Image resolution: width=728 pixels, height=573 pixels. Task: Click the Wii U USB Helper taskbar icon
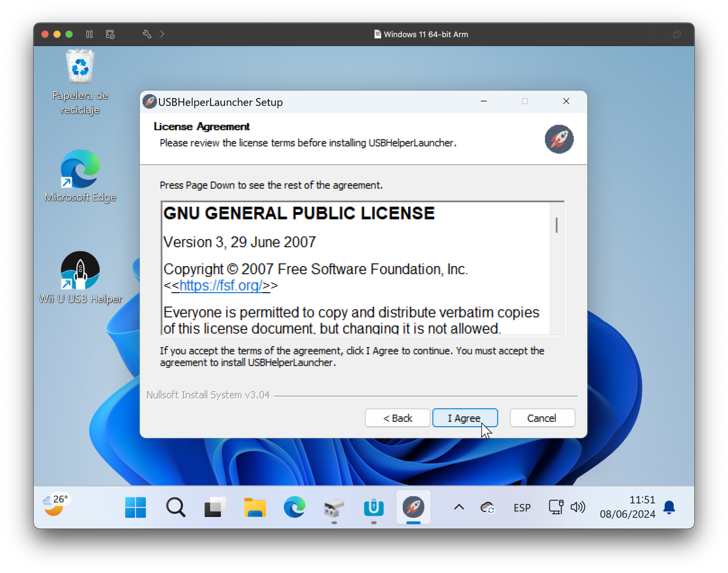pos(374,507)
